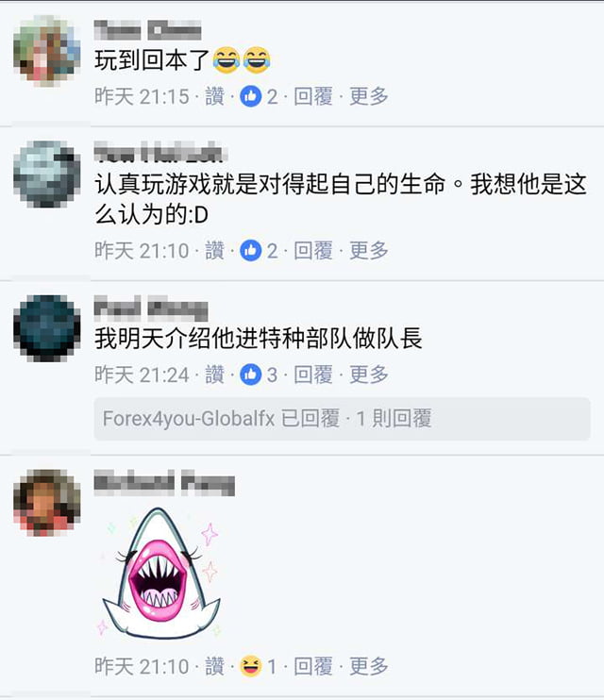Click 回覆 under the shark sticker comment
The image size is (604, 700).
click(x=313, y=667)
